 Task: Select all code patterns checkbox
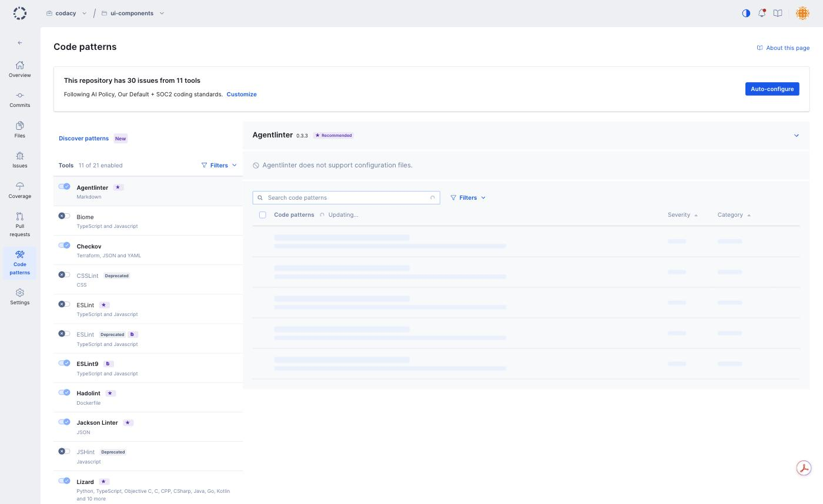pyautogui.click(x=263, y=215)
